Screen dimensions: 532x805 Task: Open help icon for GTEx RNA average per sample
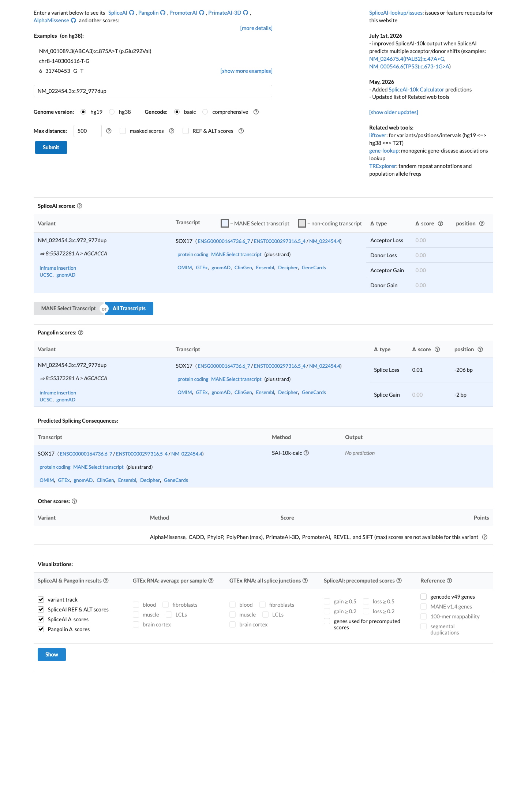tap(211, 581)
